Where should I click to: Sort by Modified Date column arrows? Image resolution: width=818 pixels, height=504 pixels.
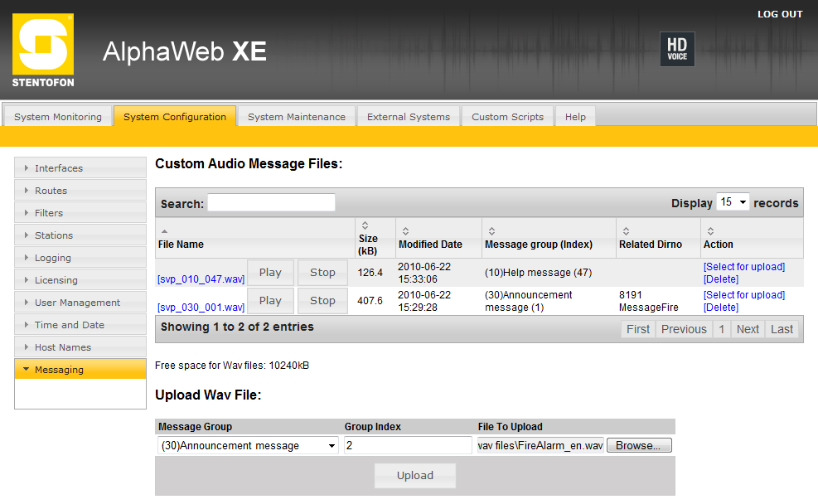(404, 231)
